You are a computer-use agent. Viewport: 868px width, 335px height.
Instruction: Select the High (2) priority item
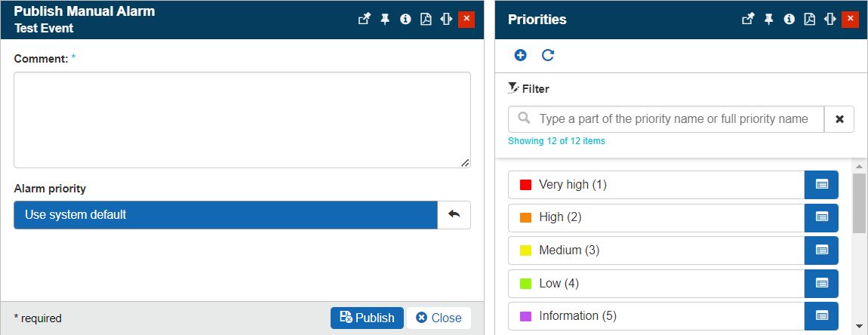point(655,217)
